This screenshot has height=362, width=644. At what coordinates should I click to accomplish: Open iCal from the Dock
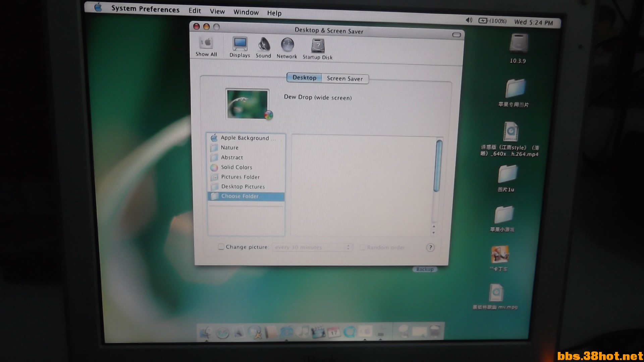click(x=334, y=332)
